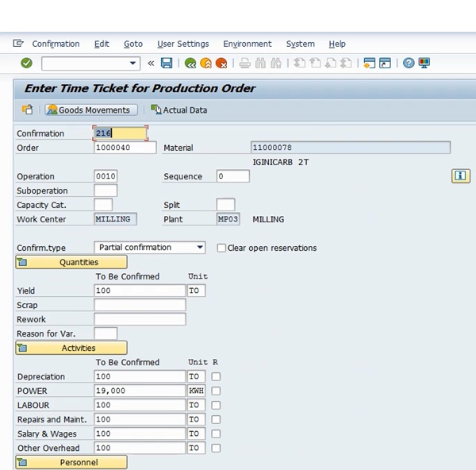Click the KWH unit field for POWER

197,391
